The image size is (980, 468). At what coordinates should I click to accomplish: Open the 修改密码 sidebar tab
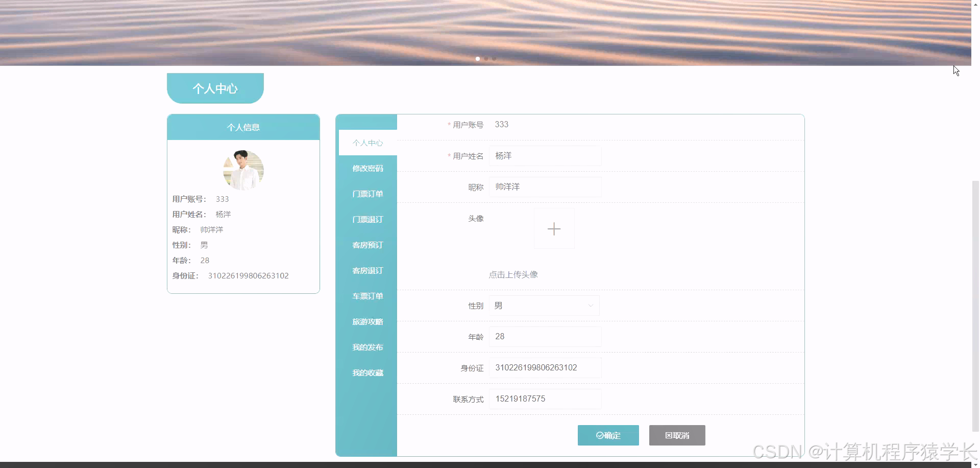367,168
